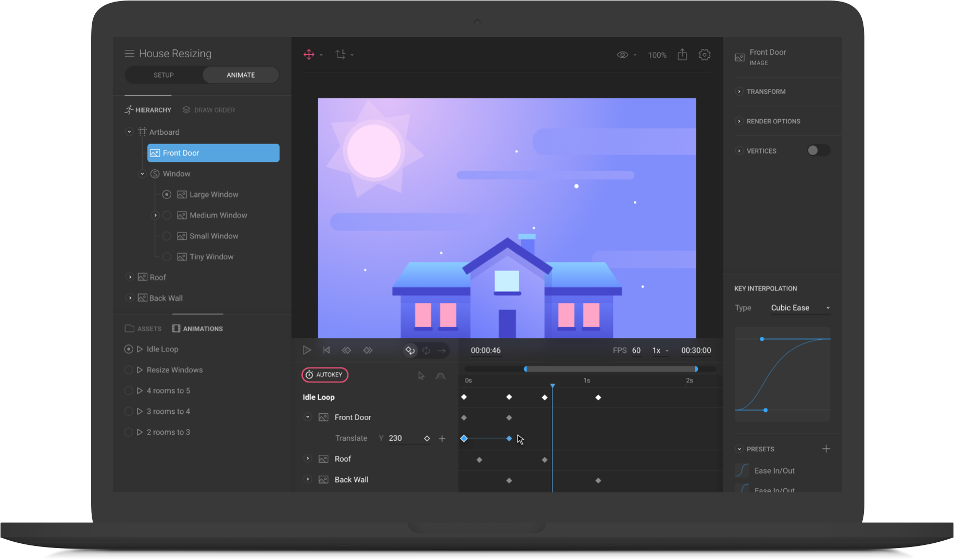Open the 1x playback speed dropdown
954x560 pixels.
click(660, 351)
